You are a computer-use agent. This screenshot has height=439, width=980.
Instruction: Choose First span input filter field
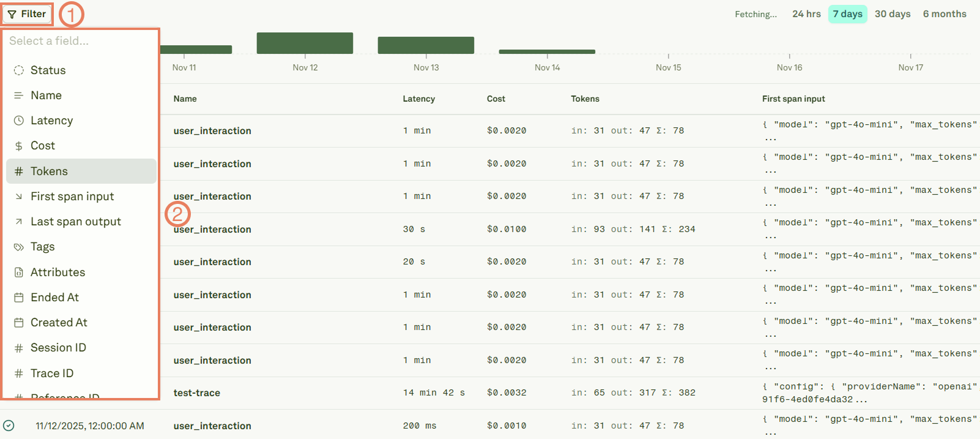(x=81, y=197)
